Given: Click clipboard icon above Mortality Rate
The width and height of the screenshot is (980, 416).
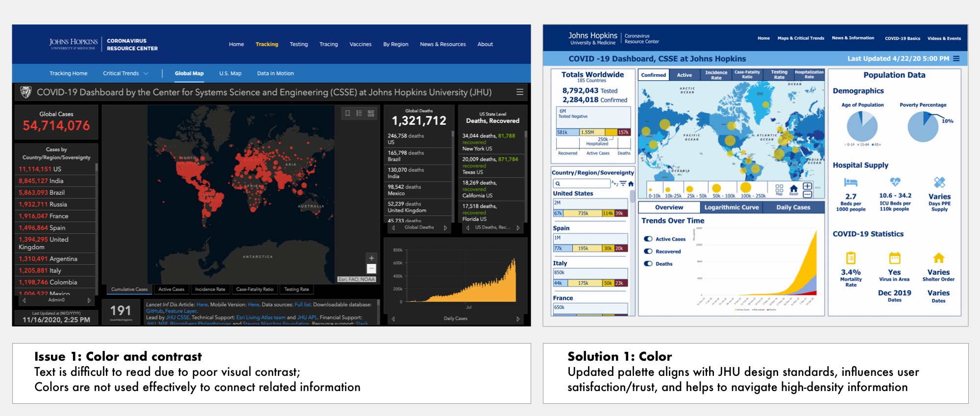Looking at the screenshot, I should [851, 258].
